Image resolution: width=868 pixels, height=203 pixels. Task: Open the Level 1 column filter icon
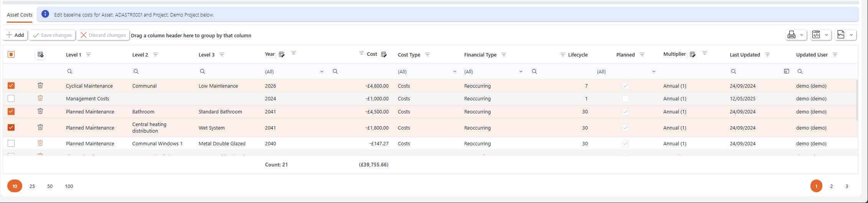(88, 55)
